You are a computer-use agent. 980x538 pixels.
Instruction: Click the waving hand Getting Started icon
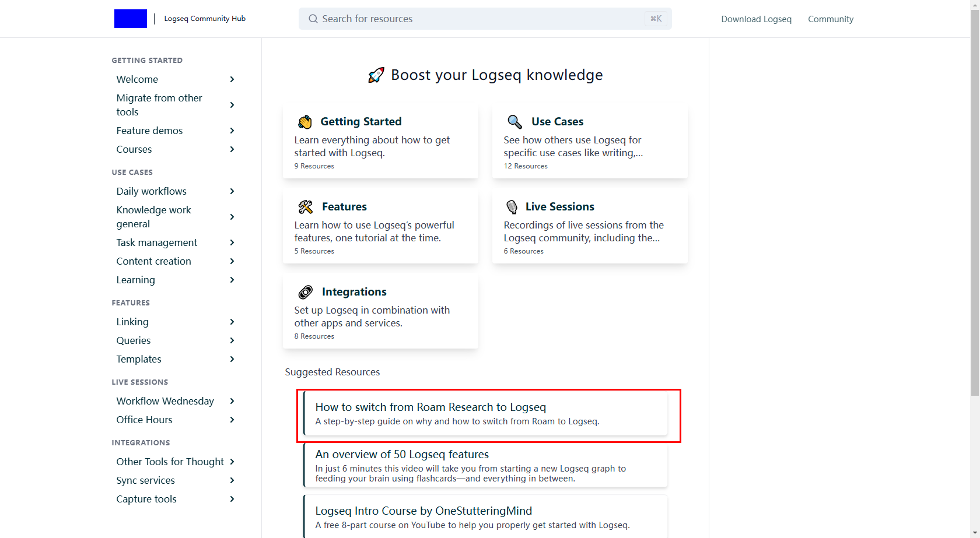click(x=305, y=122)
